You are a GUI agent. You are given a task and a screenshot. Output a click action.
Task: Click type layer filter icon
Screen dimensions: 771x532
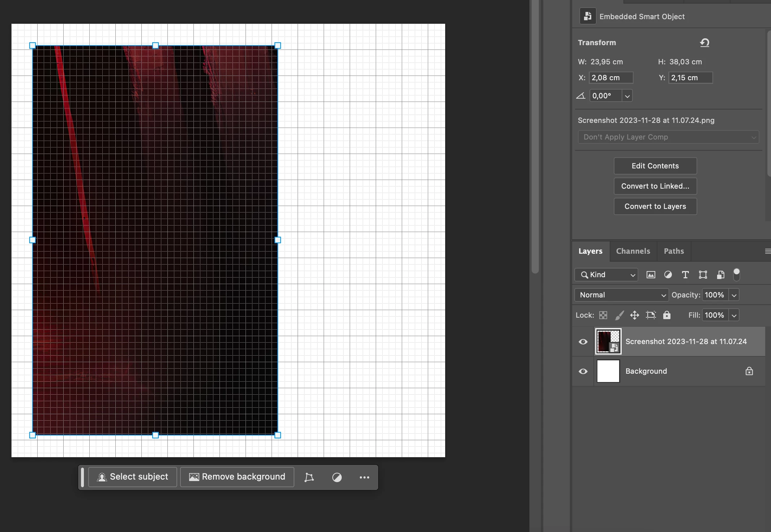point(685,275)
